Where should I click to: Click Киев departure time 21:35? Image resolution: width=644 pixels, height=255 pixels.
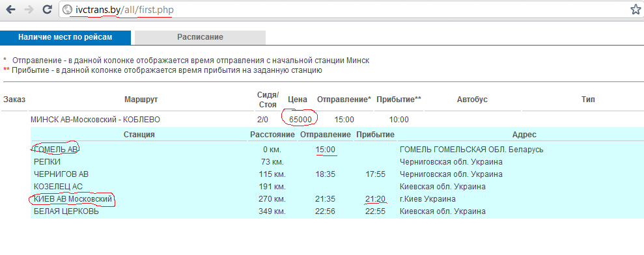[326, 199]
